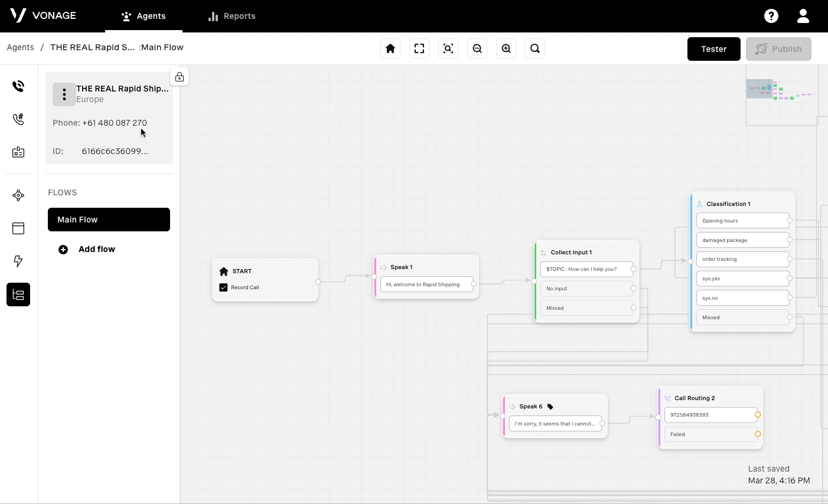The image size is (828, 504).
Task: Select the Classification 1 node
Action: [x=728, y=204]
